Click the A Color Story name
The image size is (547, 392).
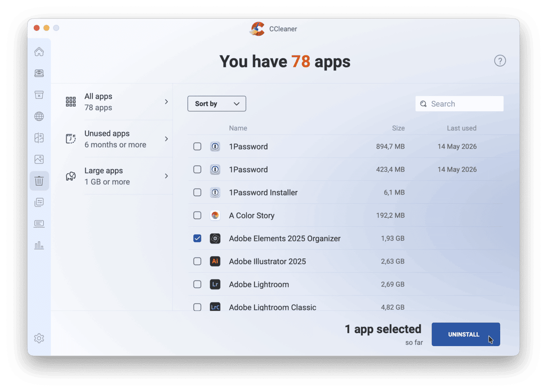[251, 216]
